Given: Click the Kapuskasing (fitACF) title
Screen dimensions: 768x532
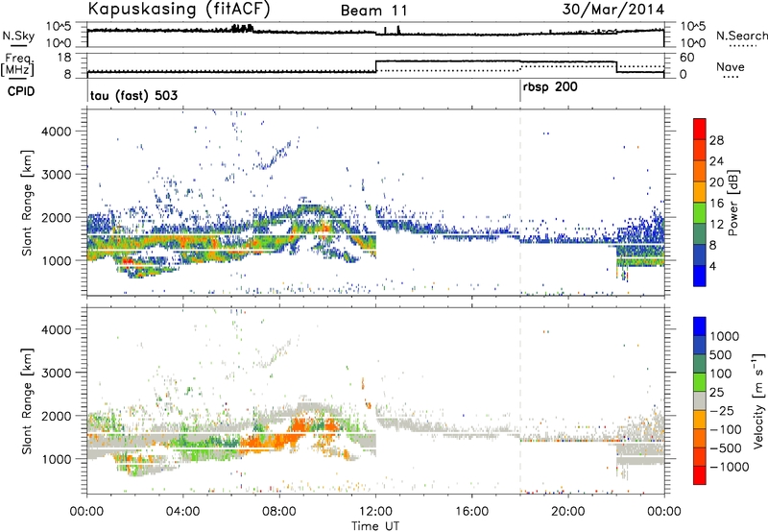Looking at the screenshot, I should point(179,10).
